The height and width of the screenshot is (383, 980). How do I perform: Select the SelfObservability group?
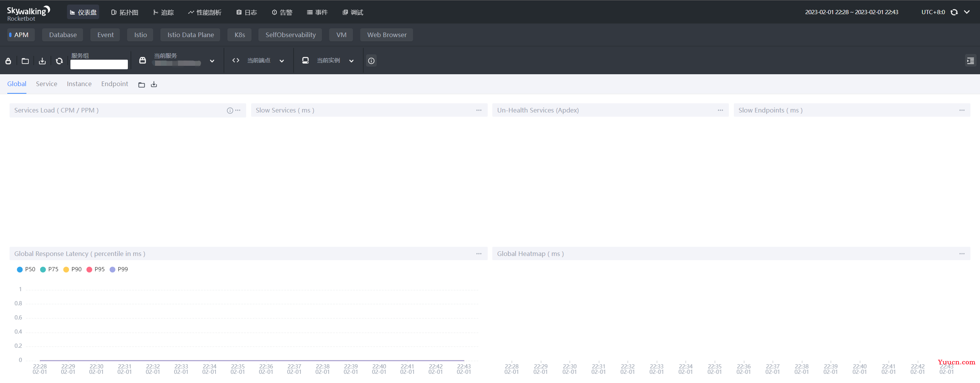[x=291, y=35]
